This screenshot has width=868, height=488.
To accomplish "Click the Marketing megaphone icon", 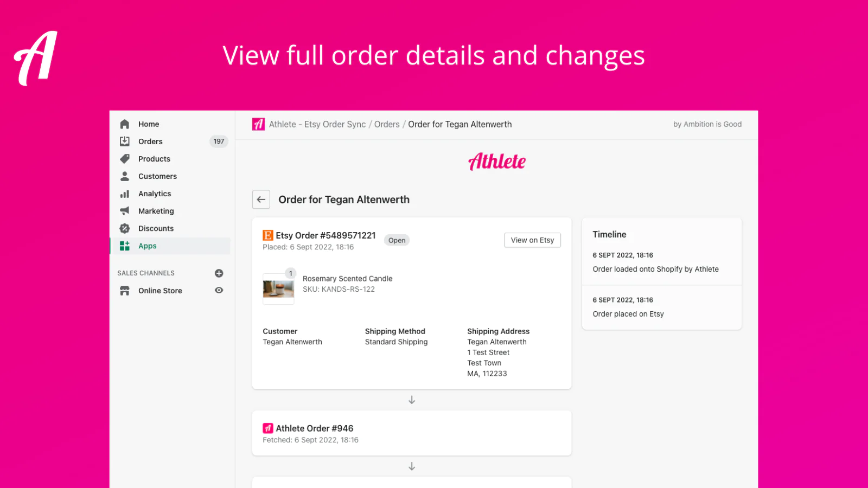I will coord(125,211).
